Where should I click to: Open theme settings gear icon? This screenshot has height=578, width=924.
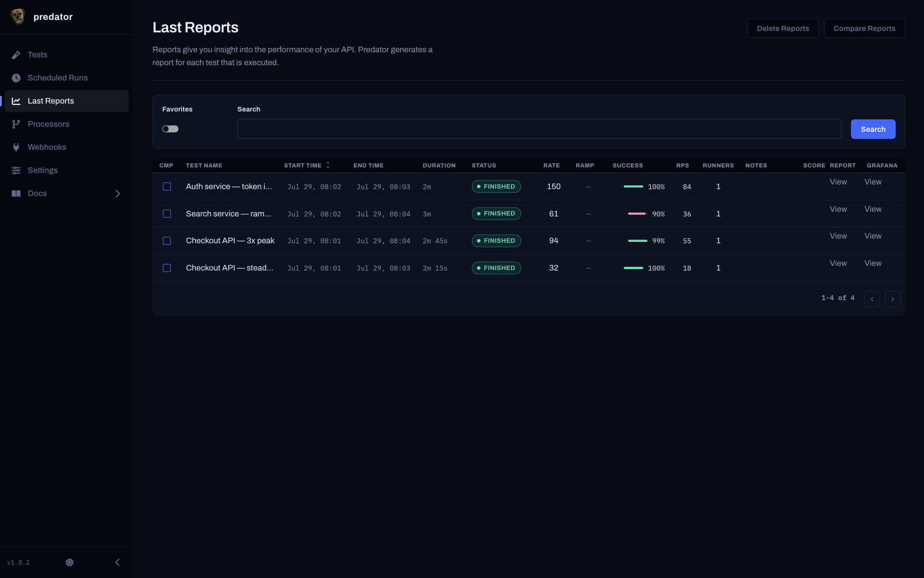click(70, 562)
